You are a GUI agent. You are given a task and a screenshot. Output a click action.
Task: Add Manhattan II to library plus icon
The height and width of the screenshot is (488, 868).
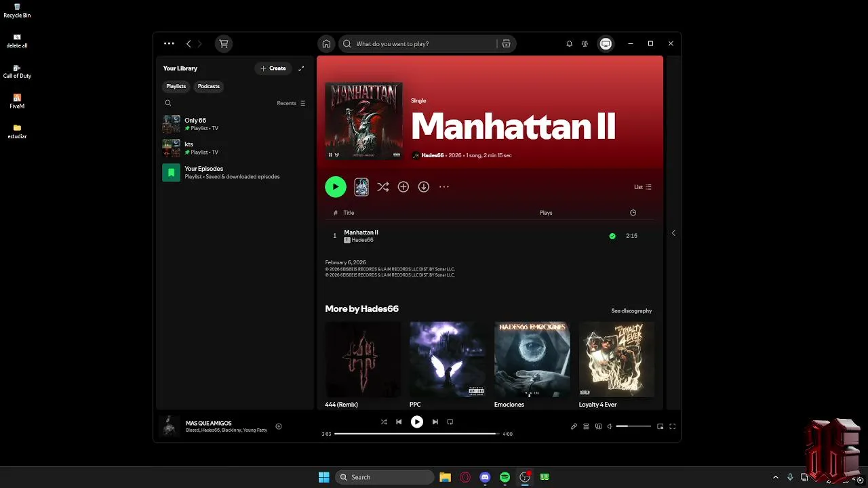403,187
